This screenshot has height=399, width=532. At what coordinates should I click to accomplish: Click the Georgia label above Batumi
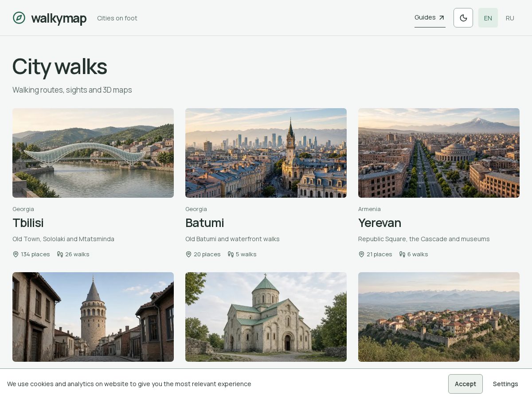click(196, 209)
